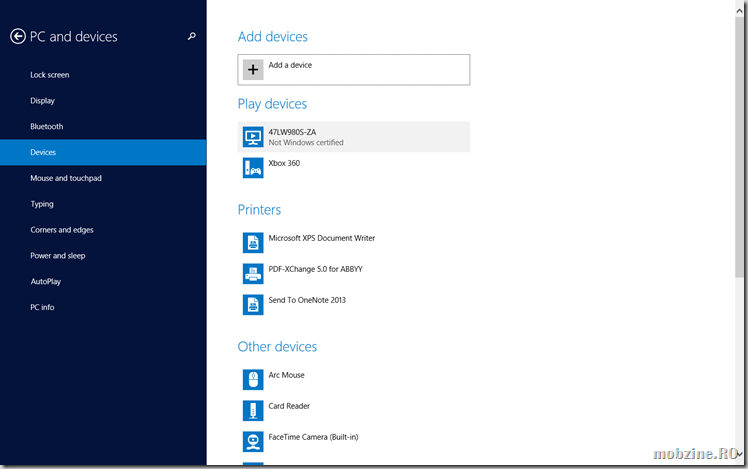Select the Devices menu item
The image size is (748, 469).
(103, 152)
